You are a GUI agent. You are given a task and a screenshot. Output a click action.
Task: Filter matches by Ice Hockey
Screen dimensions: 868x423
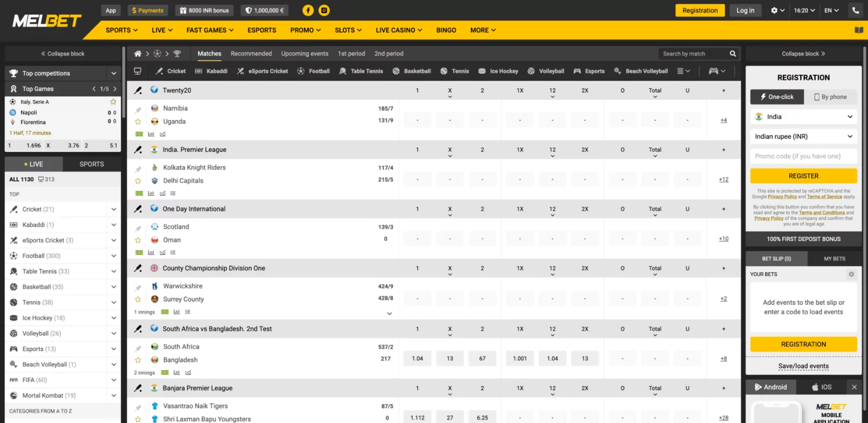pyautogui.click(x=499, y=71)
